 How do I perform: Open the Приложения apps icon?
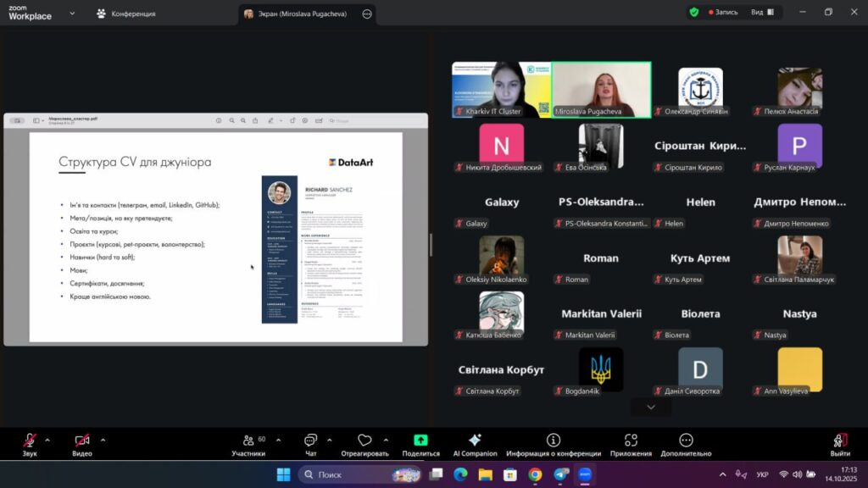[631, 441]
